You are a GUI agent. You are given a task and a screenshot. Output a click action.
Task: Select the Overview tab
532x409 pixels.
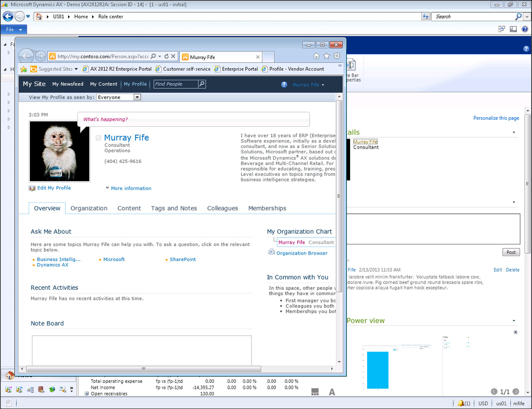[x=47, y=208]
